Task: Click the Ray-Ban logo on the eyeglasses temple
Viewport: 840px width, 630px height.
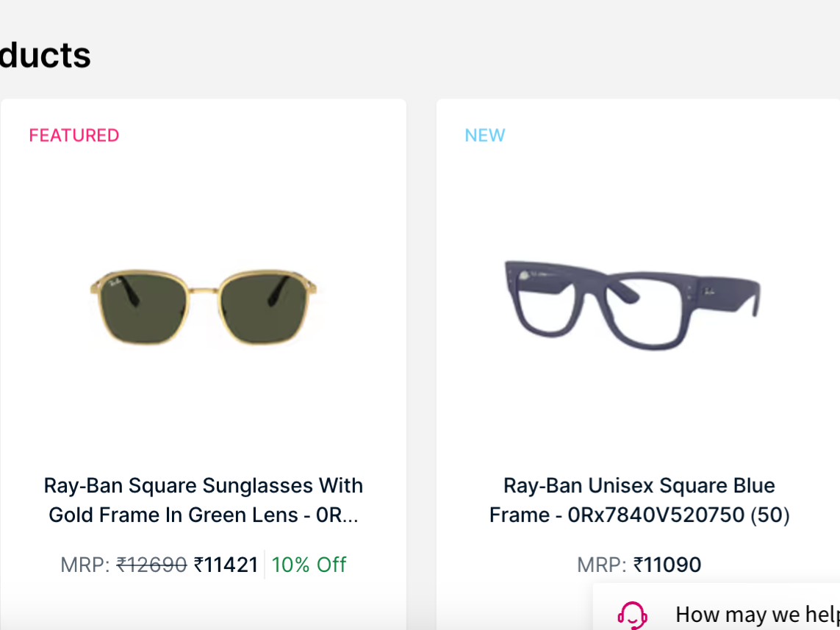Action: pos(709,291)
